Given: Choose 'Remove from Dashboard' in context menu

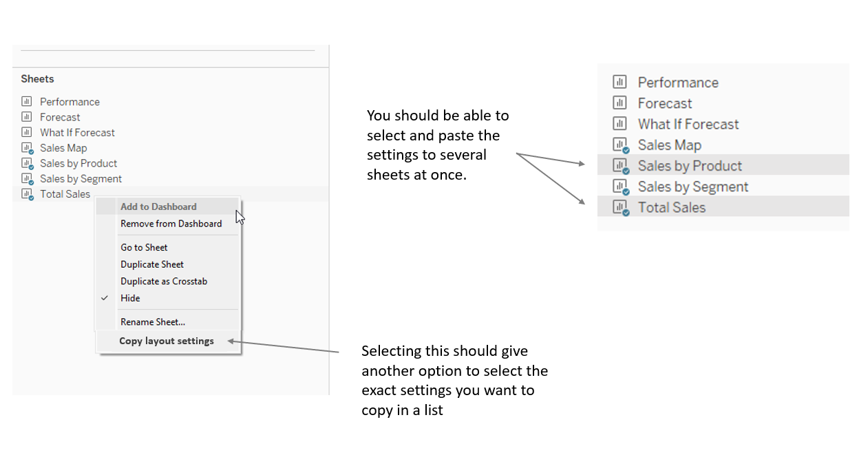Looking at the screenshot, I should click(171, 223).
